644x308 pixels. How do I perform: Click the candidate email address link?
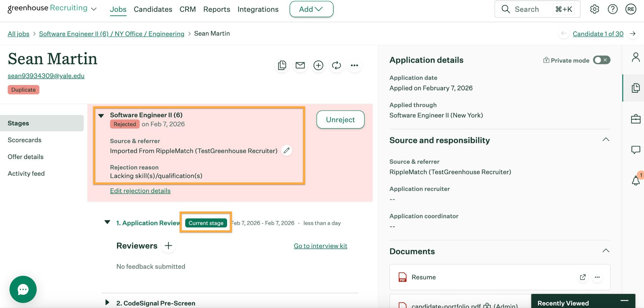coord(46,76)
